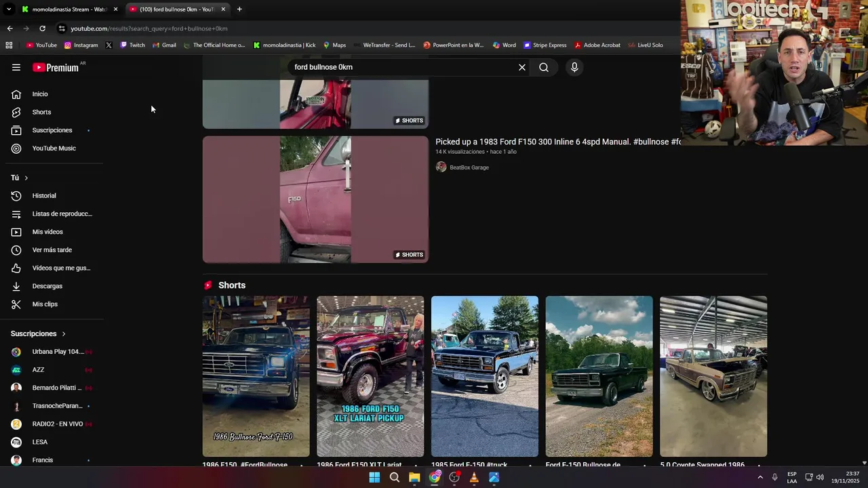Go back with browser back arrow
Viewport: 868px width, 488px height.
(x=9, y=28)
